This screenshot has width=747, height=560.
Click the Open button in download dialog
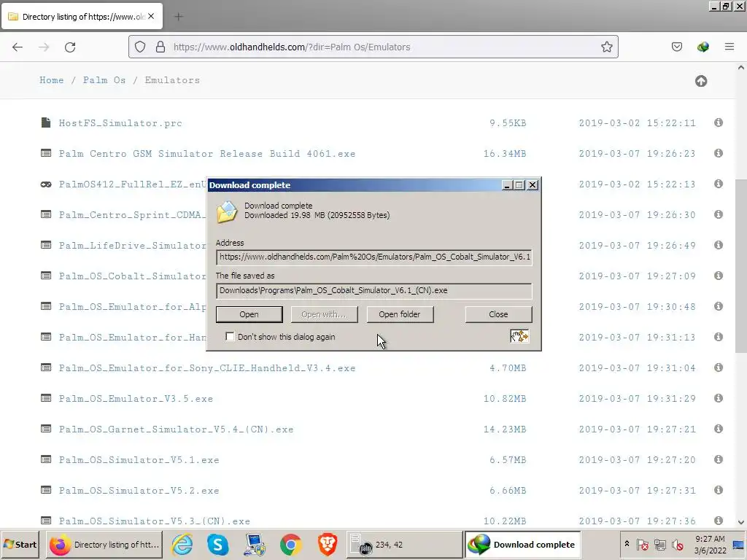click(249, 314)
